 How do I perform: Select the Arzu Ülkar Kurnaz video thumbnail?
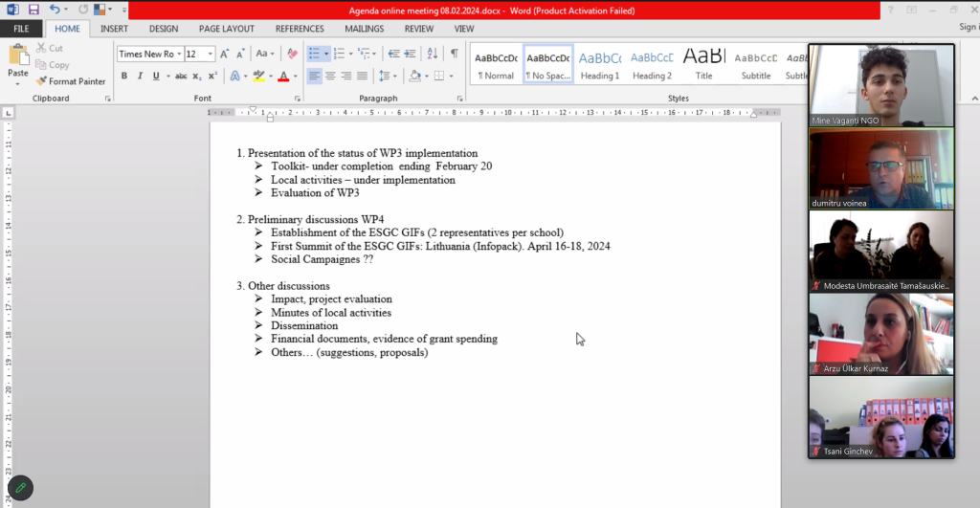coord(880,334)
